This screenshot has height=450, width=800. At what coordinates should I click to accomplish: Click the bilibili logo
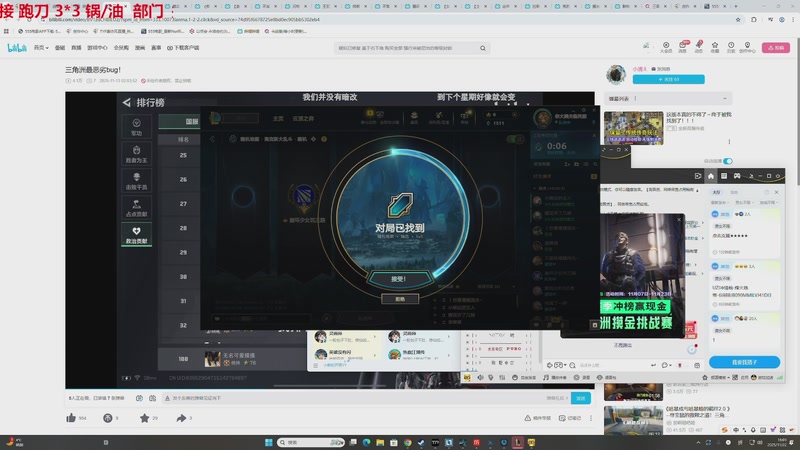click(x=17, y=48)
